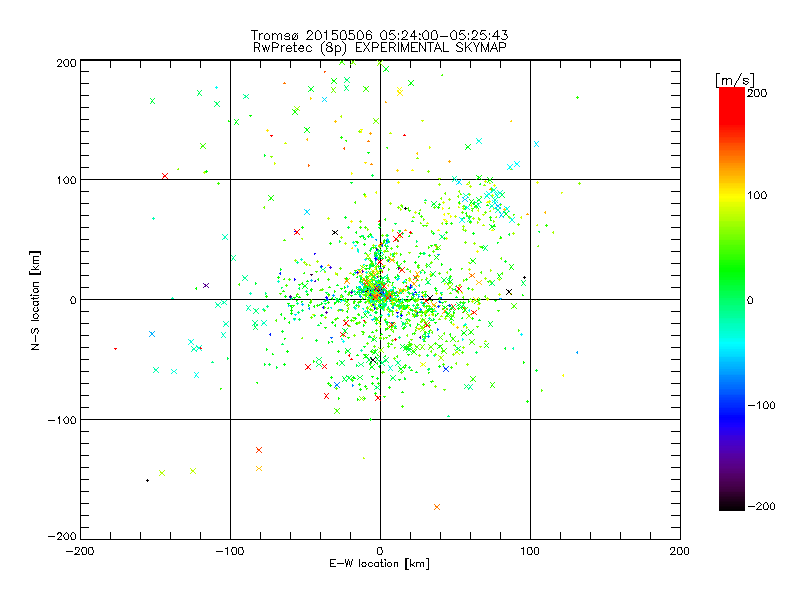Viewport: 800px width, 600px height.
Task: Click the title text 'Tromsø 20150506 05:24:00-05:25:43'
Action: (379, 35)
